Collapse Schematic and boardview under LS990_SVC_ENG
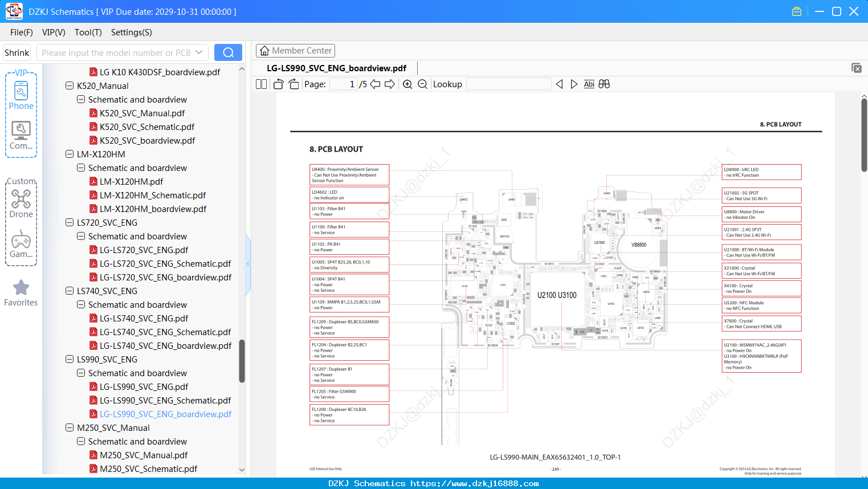The width and height of the screenshot is (868, 489). coord(81,373)
